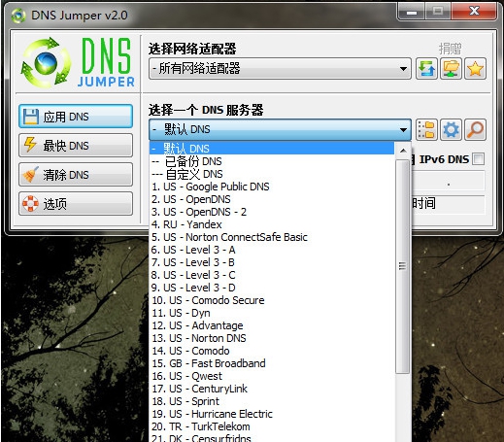This screenshot has height=442, width=504.
Task: Pick 19. US - Hurricane Electric
Action: pyautogui.click(x=272, y=414)
